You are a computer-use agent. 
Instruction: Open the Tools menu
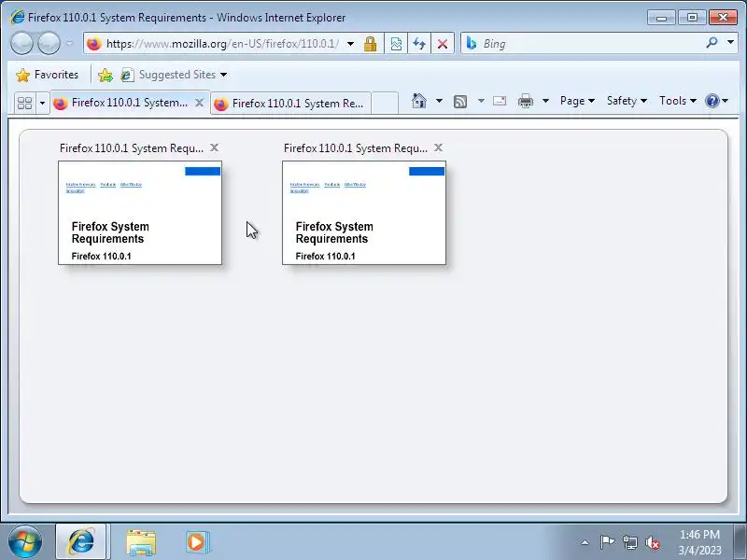[678, 101]
